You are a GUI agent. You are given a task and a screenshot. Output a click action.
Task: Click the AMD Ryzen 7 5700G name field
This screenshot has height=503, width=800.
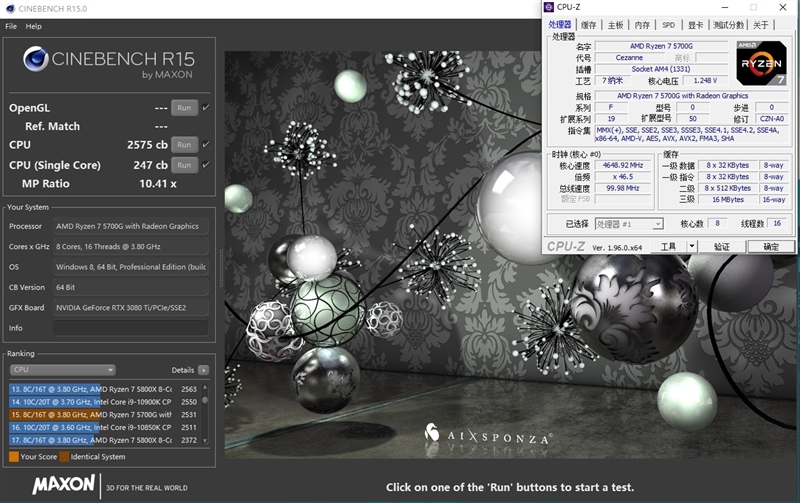(x=661, y=46)
